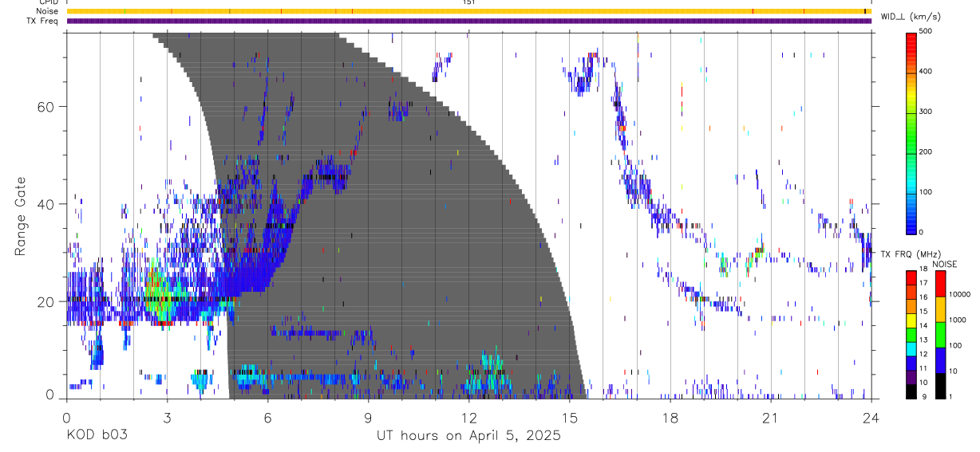This screenshot has width=980, height=452.
Task: Click the orange Noise strip along the top
Action: point(468,11)
